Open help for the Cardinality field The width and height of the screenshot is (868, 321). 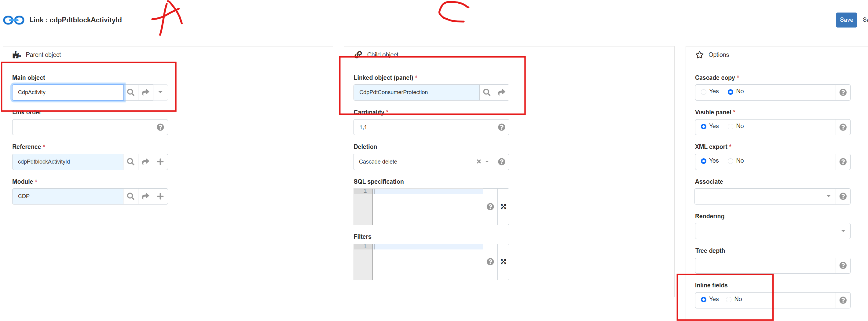501,127
